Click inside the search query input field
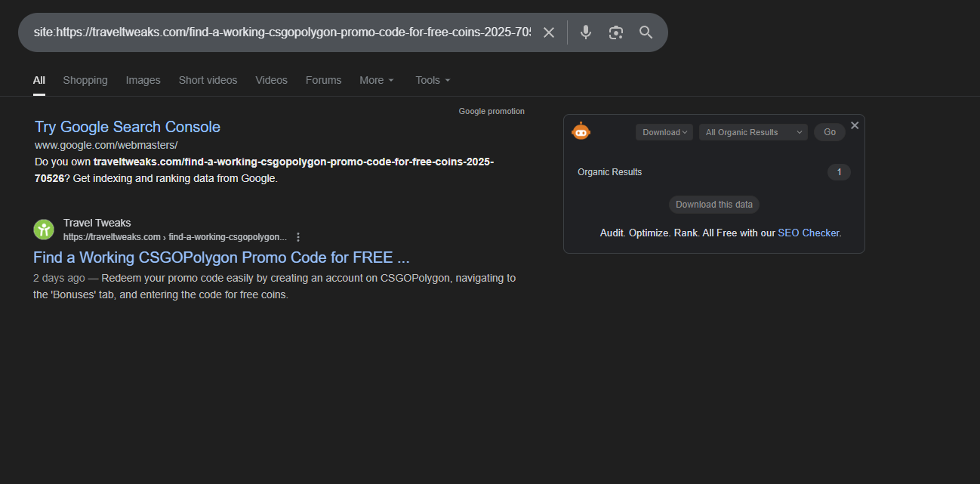This screenshot has width=980, height=484. (x=282, y=32)
